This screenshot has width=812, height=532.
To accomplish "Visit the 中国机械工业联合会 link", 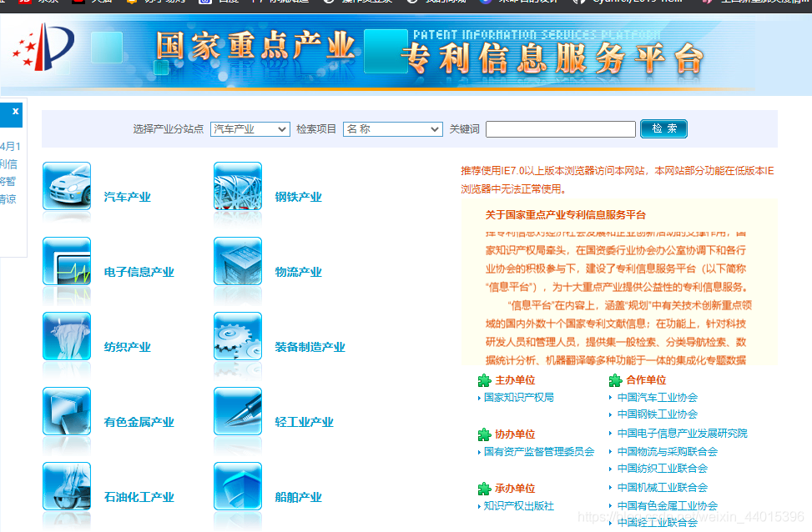I will pyautogui.click(x=663, y=488).
